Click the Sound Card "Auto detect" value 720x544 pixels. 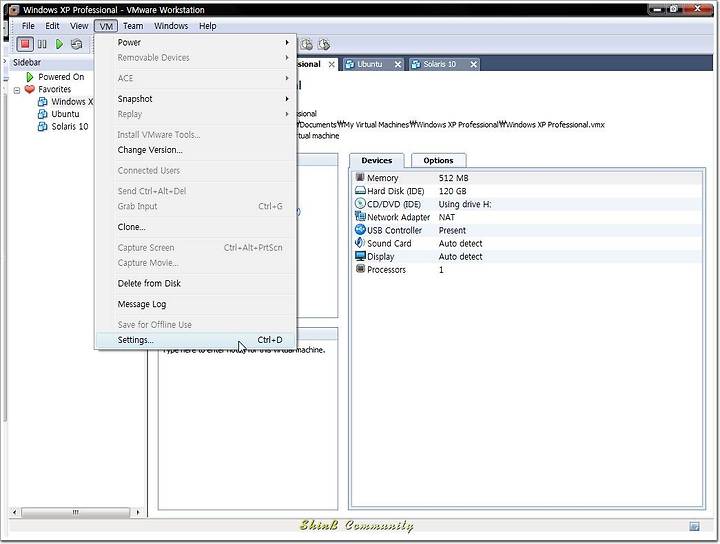(x=460, y=243)
